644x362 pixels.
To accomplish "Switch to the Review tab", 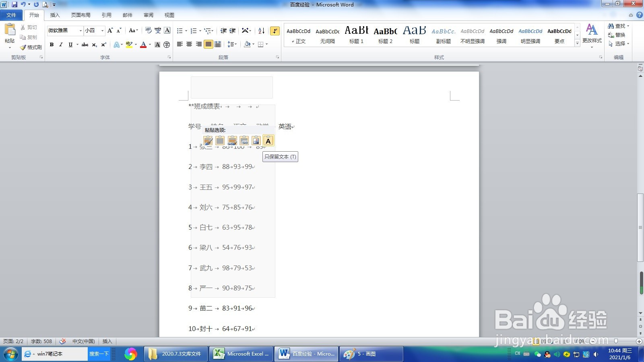I will [149, 15].
